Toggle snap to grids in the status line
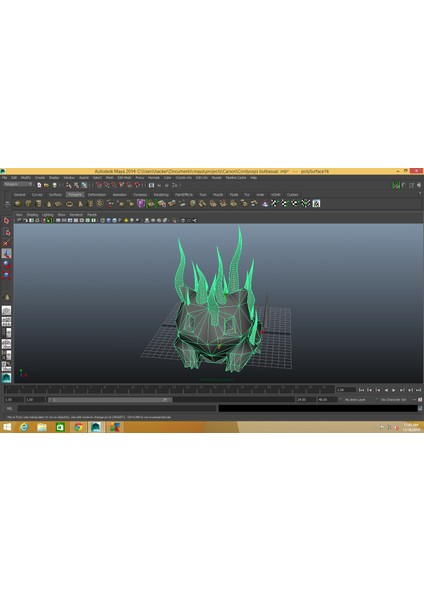 tap(99, 185)
